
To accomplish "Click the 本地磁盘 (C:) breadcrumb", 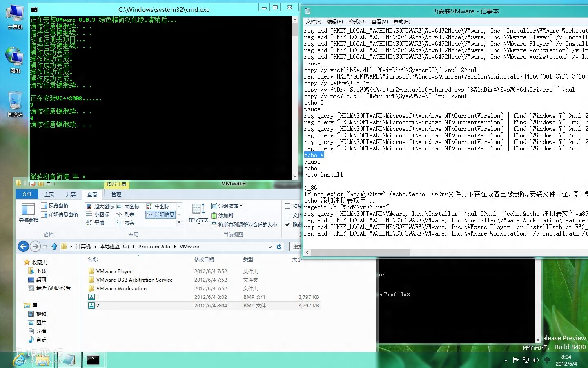I will [x=114, y=247].
